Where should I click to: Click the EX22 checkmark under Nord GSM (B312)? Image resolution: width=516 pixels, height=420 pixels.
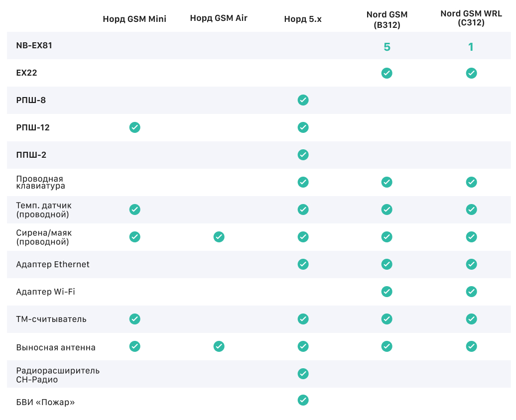click(x=387, y=73)
